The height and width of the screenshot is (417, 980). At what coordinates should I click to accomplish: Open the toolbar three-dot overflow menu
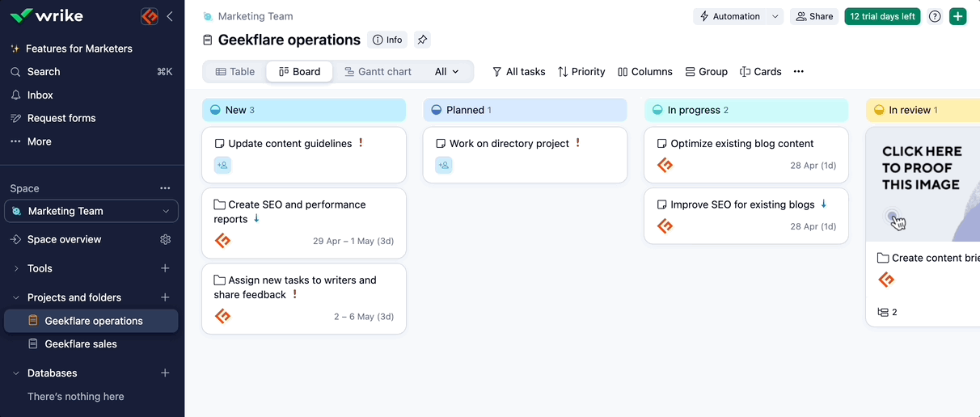(x=799, y=72)
